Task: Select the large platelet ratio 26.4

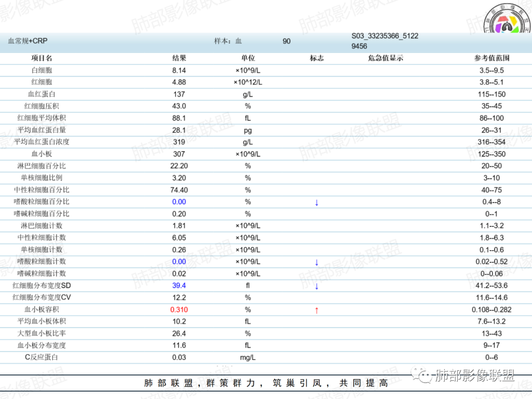Action: click(x=179, y=333)
